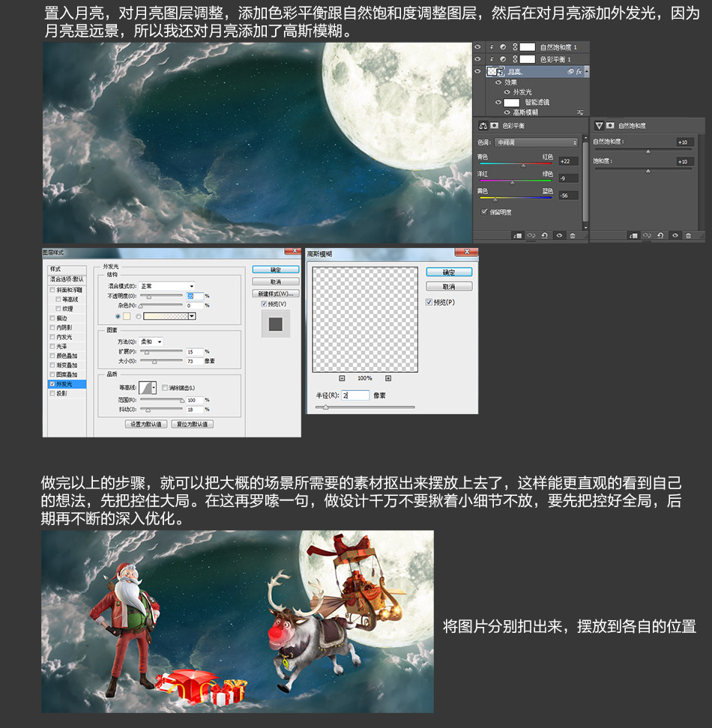The image size is (712, 728).
Task: Select 光泽 in the layer style list
Action: click(61, 346)
